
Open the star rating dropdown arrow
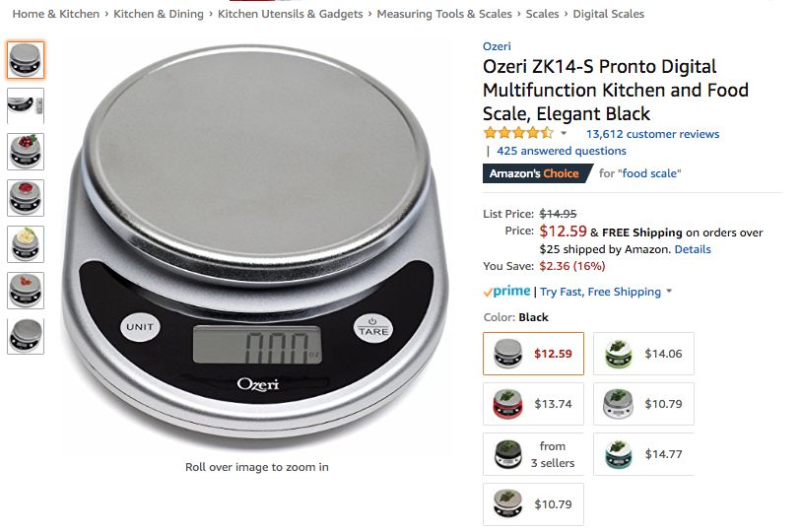[x=564, y=133]
